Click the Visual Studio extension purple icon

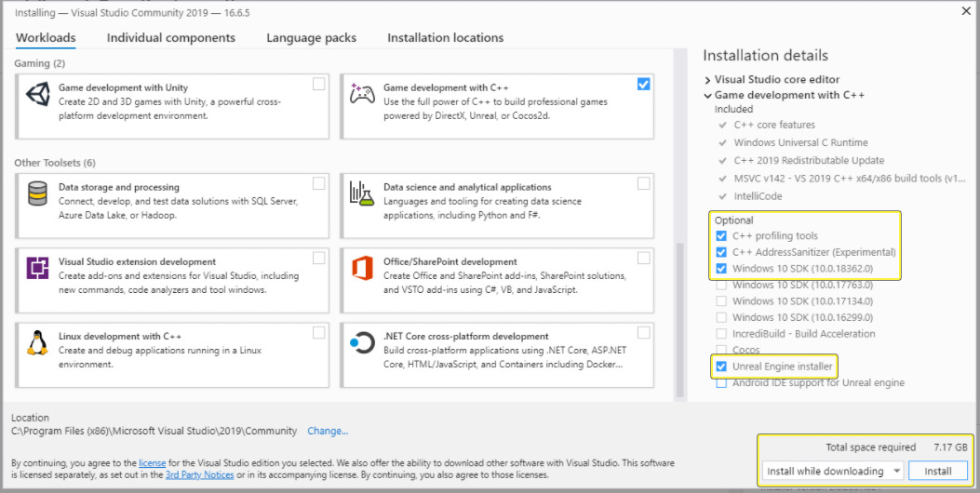(x=37, y=268)
